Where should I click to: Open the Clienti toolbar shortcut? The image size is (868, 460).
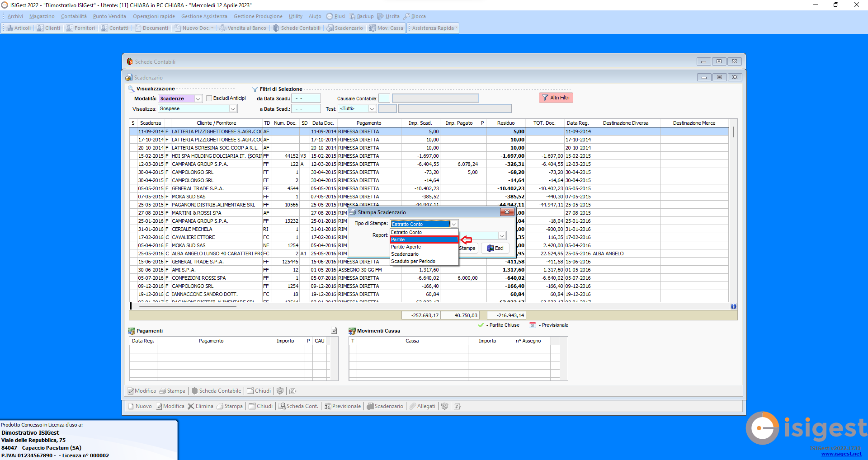(x=48, y=28)
